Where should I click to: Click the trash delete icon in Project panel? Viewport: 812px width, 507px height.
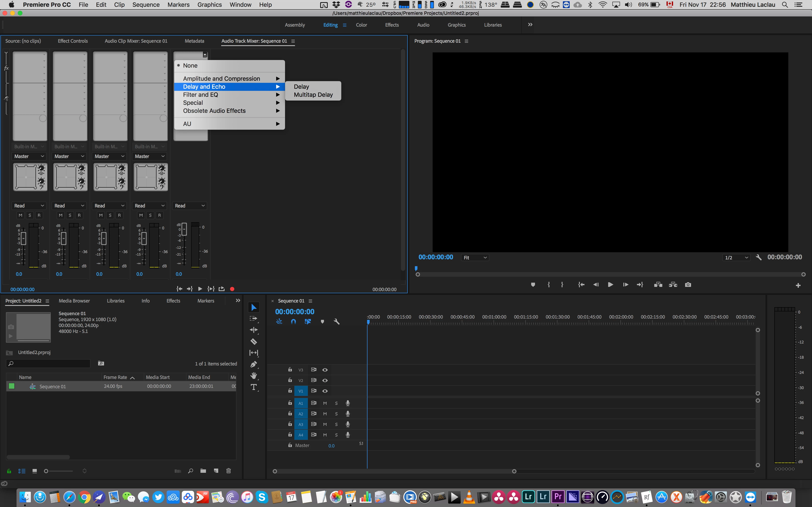pyautogui.click(x=229, y=471)
